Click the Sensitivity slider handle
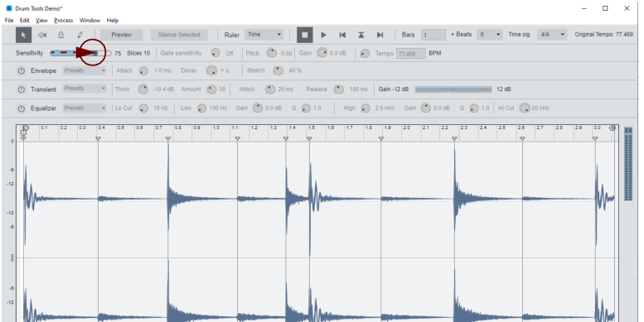This screenshot has width=644, height=322. (95, 53)
